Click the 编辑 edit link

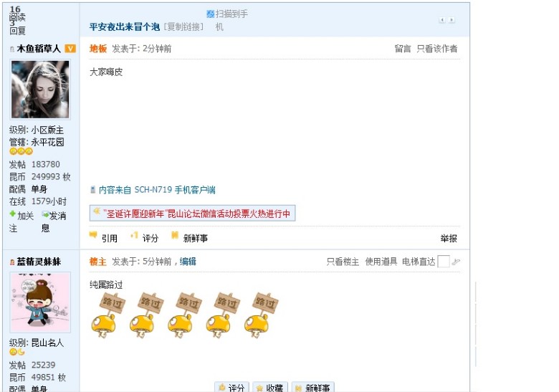click(x=188, y=262)
